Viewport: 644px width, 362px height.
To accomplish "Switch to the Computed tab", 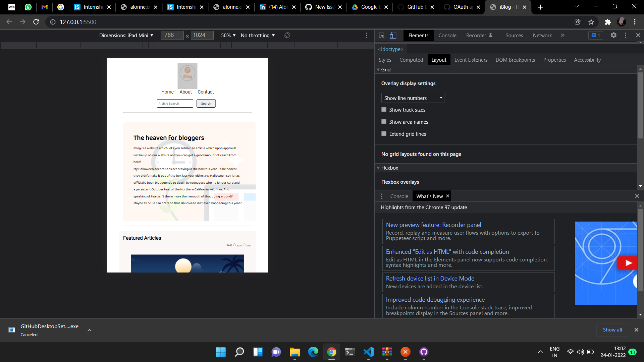I will tap(411, 60).
